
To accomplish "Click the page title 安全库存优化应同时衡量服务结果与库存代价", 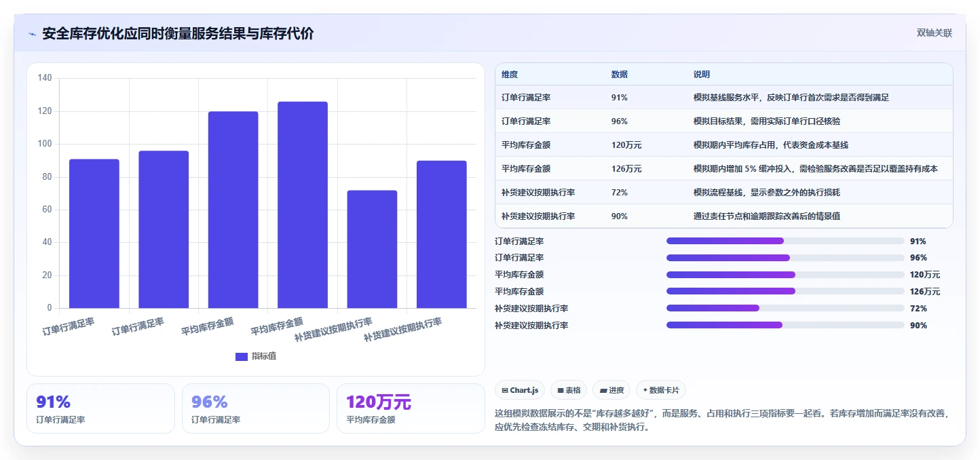I will click(x=178, y=33).
